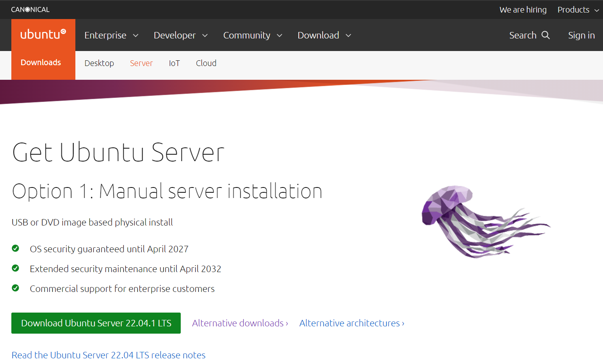Click 'OS security guaranteed until April 2027' text

(109, 249)
